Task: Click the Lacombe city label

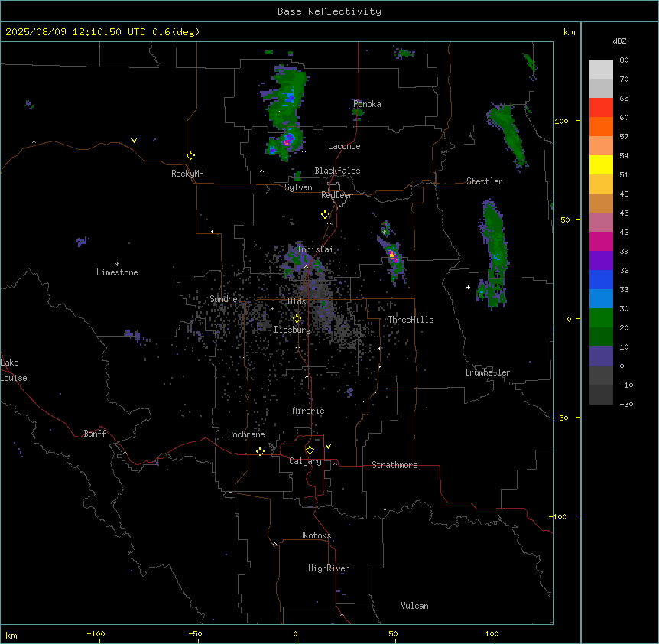Action: (344, 146)
